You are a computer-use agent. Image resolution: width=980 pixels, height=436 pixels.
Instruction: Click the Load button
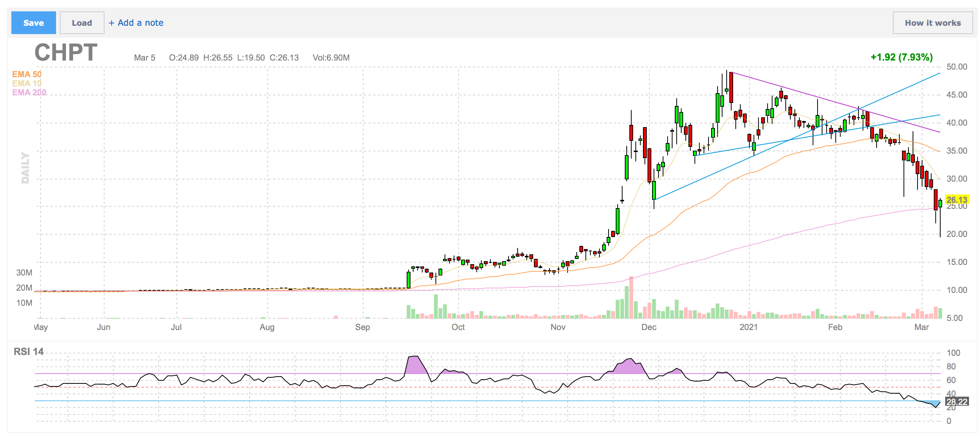click(x=82, y=23)
